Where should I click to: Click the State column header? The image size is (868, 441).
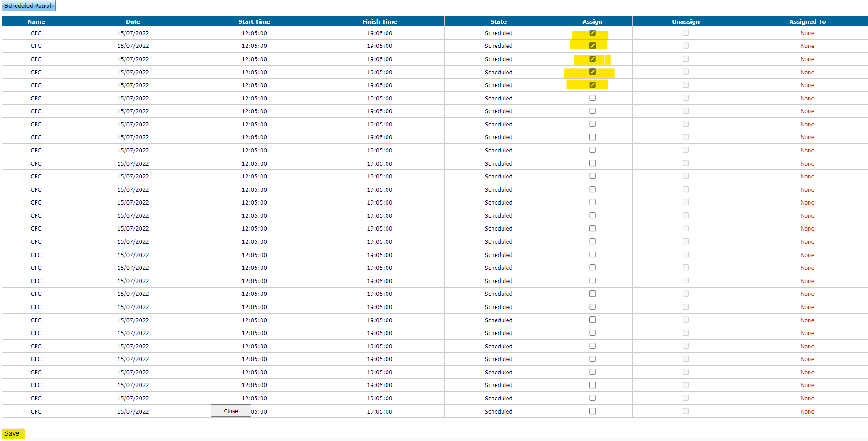click(498, 21)
